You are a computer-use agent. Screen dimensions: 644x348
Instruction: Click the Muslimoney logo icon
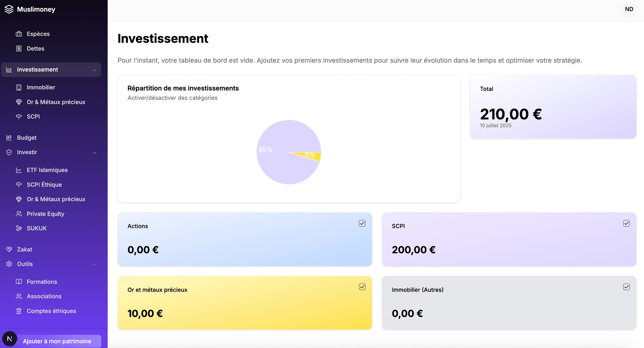tap(9, 9)
